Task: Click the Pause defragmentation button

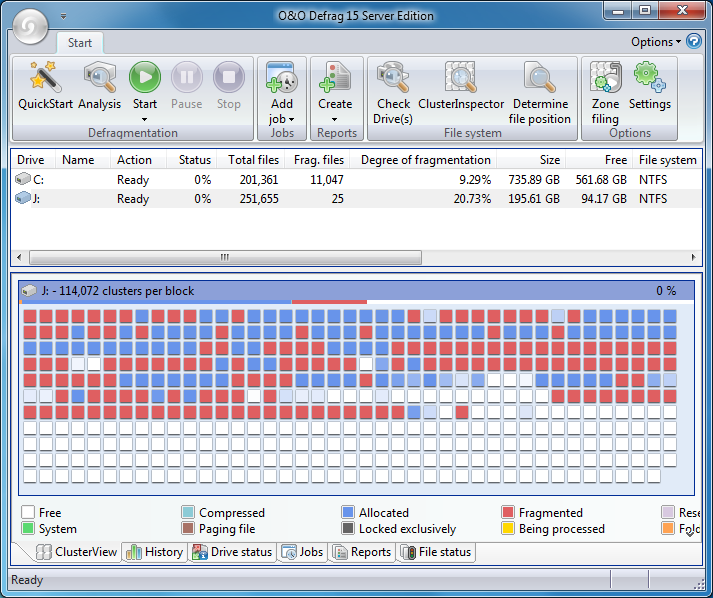Action: [186, 86]
